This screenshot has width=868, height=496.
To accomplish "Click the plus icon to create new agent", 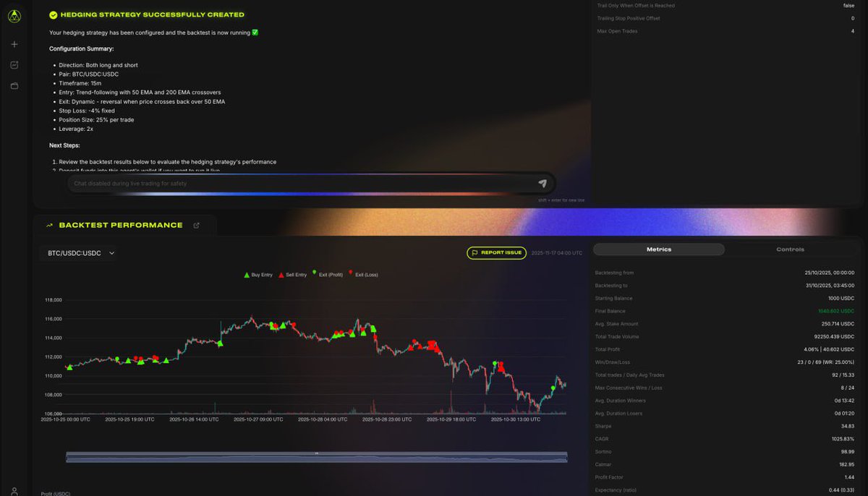I will [14, 43].
